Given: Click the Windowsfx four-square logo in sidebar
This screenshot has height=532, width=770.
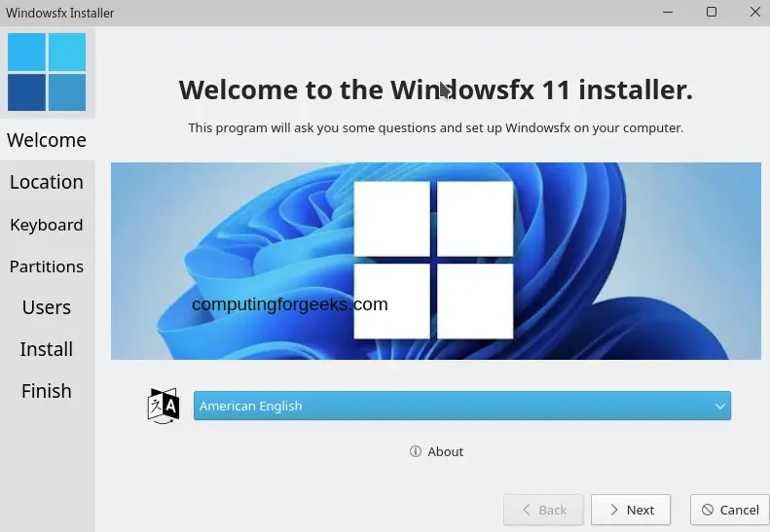Looking at the screenshot, I should point(47,72).
